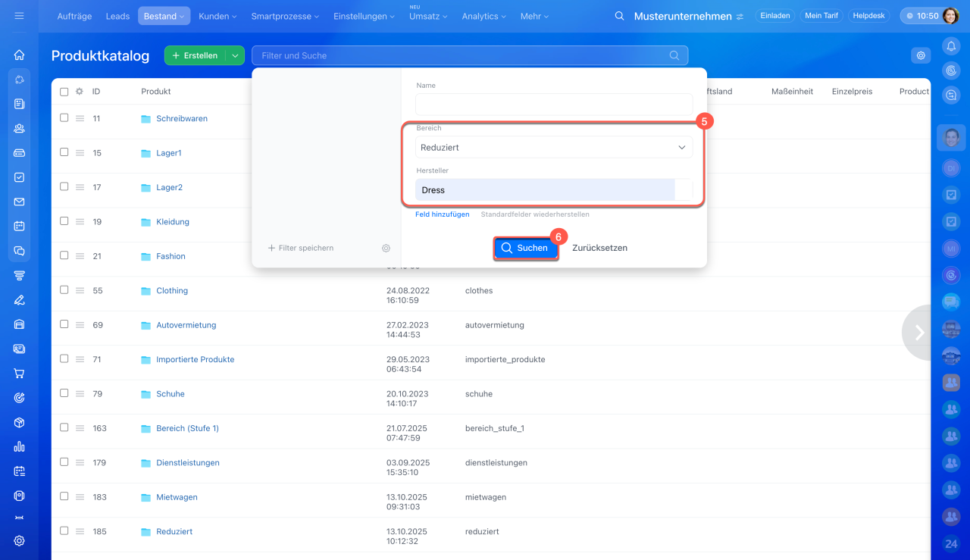Open the Analytics dropdown menu
The width and height of the screenshot is (970, 560).
[x=484, y=16]
